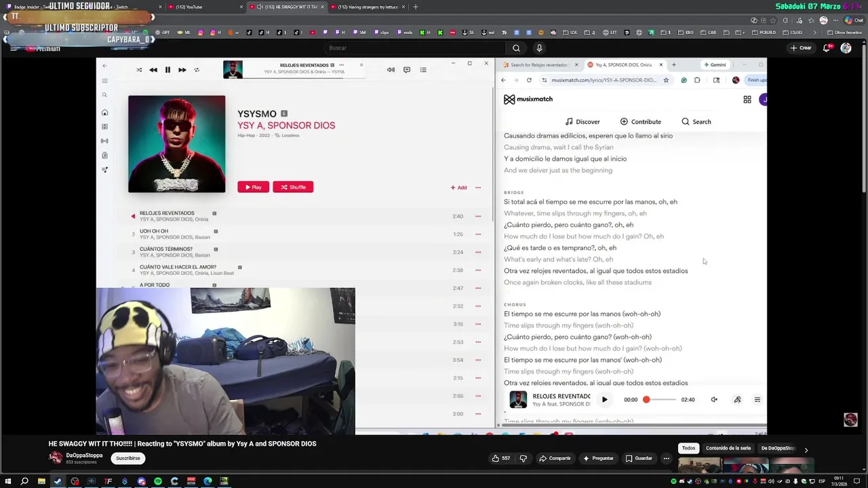
Task: Show lyrics panel in music player
Action: pos(407,70)
